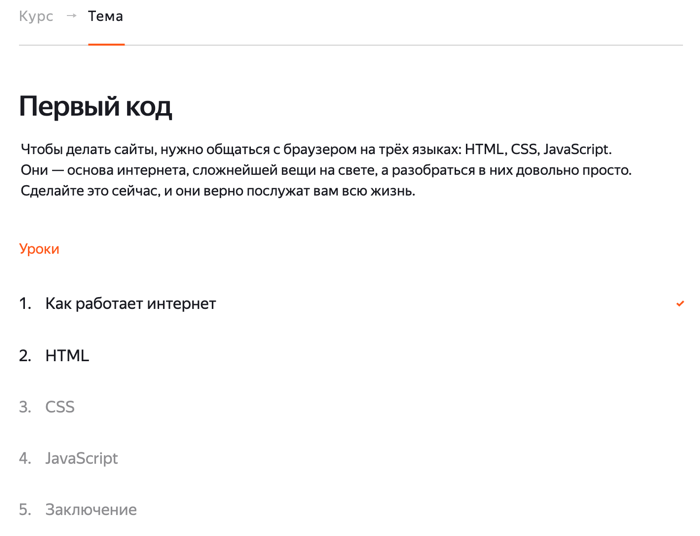Click lesson number 3 beside CSS
The image size is (700, 536).
25,407
